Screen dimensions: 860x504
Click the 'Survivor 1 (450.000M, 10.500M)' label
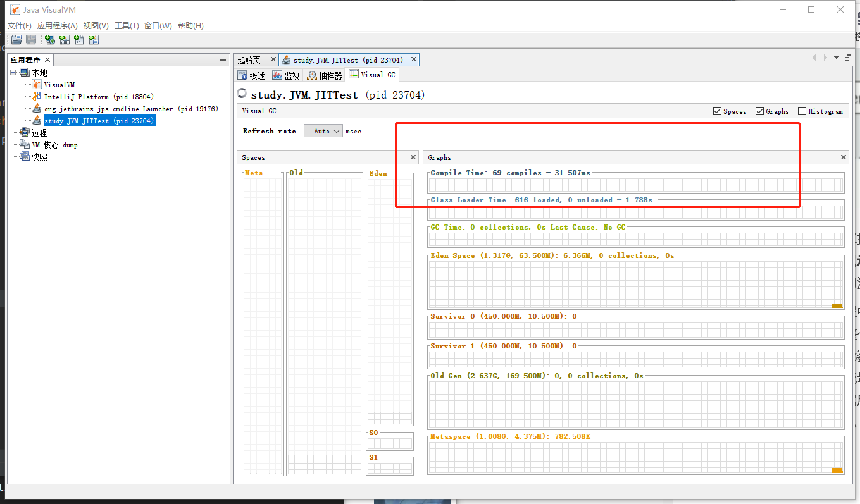504,346
